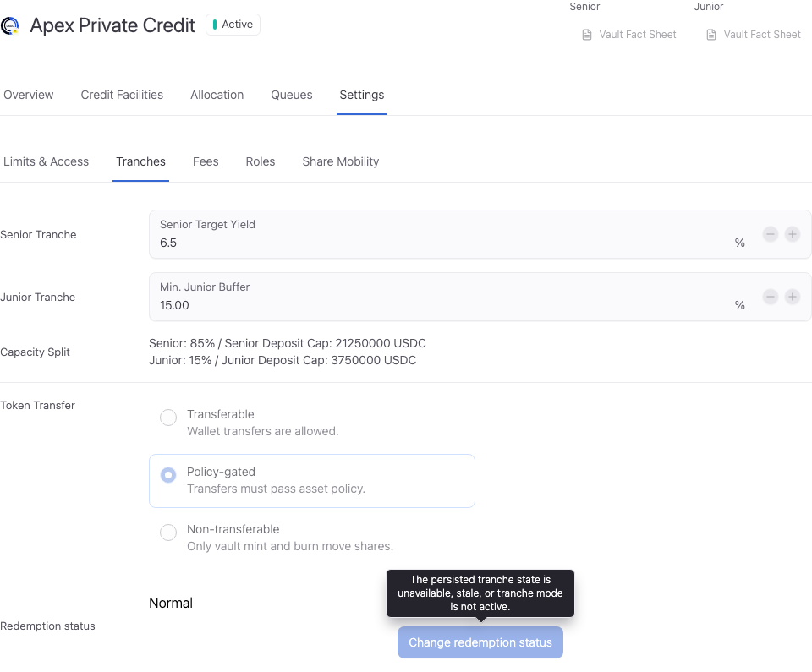Select the Tranches sub-tab
This screenshot has width=812, height=672.
(x=141, y=161)
